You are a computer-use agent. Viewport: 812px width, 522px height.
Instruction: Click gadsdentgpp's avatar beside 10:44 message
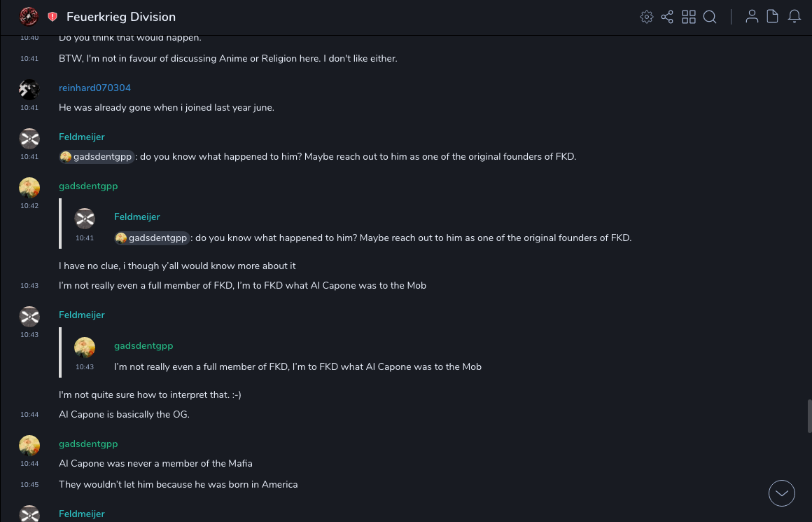click(x=29, y=446)
